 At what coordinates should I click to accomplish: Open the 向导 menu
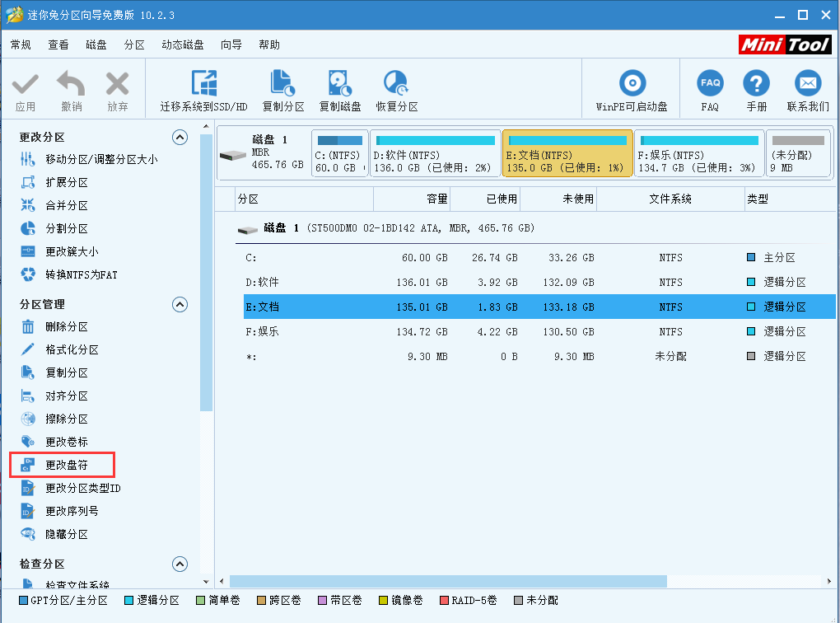click(231, 44)
